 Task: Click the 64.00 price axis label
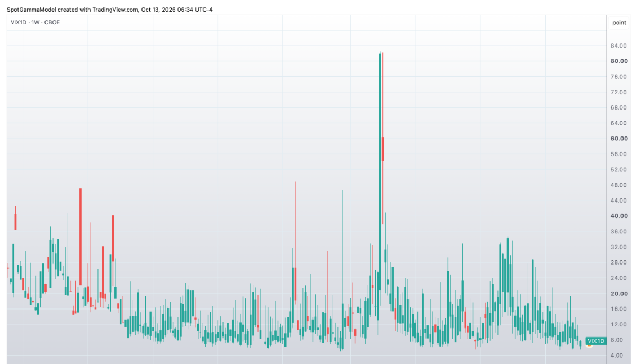tap(619, 123)
